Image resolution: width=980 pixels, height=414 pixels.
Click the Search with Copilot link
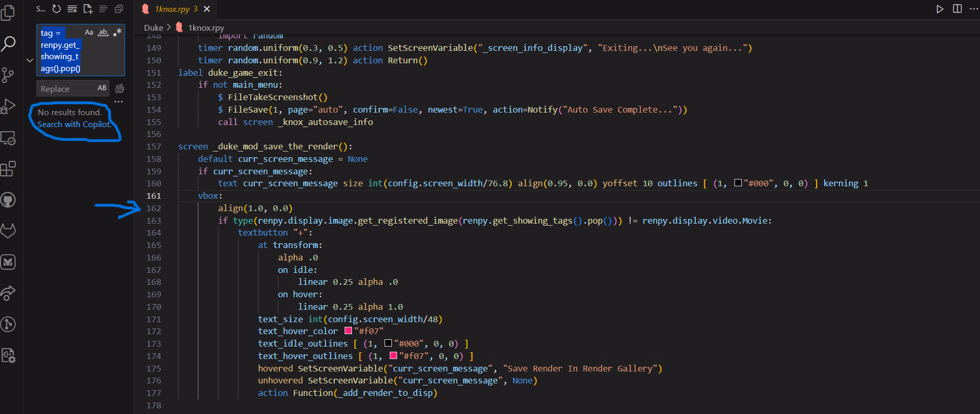tap(75, 125)
